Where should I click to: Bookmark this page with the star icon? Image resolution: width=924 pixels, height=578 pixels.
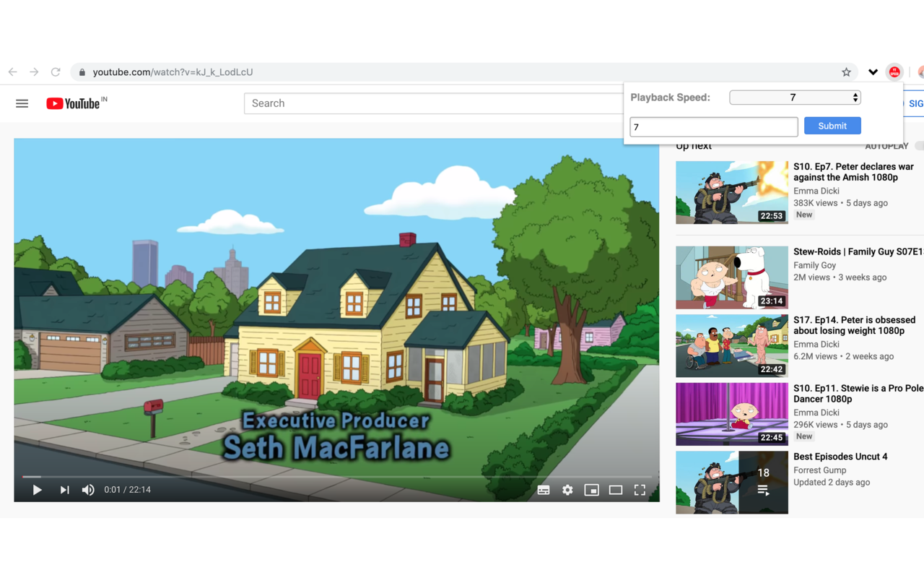point(846,72)
